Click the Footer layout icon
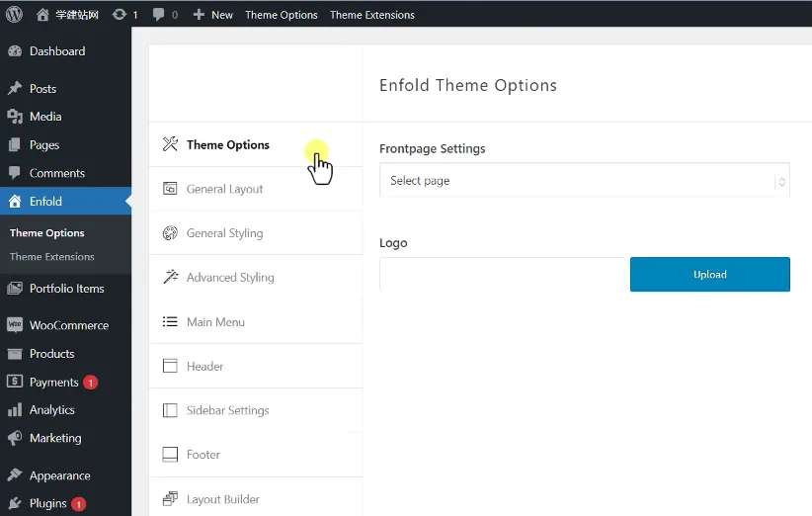 pos(170,455)
